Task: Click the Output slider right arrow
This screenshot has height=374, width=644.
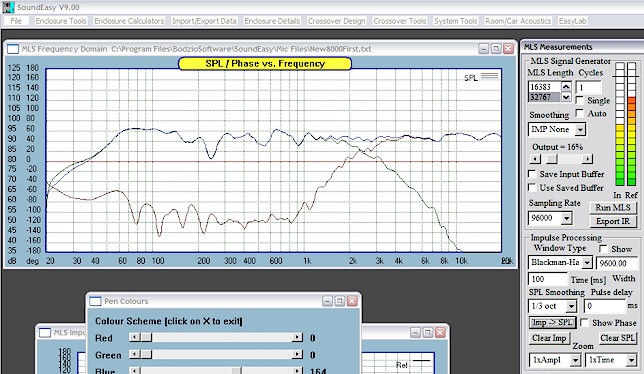Action: tap(588, 159)
